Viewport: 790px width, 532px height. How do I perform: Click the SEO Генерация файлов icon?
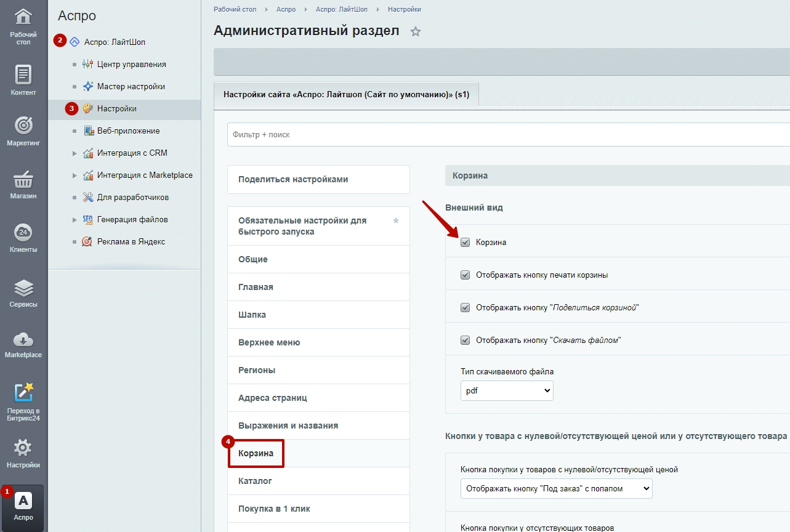[87, 219]
